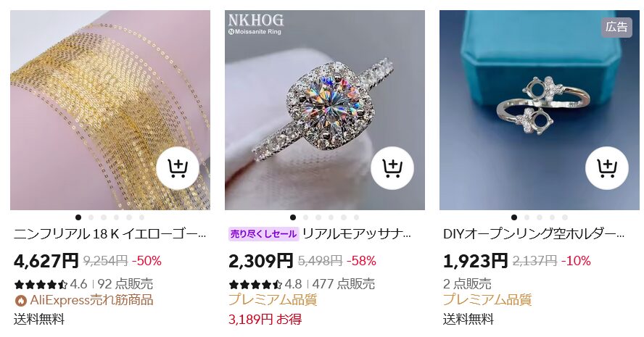Open the DIY open ring product photo

tap(540, 110)
